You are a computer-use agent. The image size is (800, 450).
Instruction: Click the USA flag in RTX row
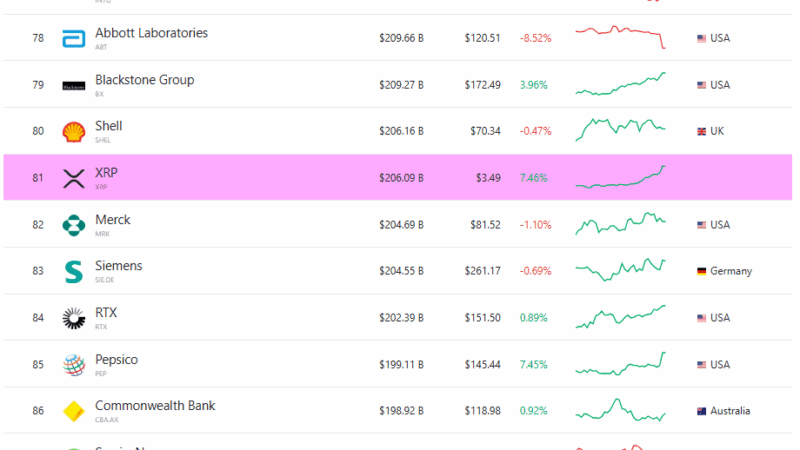point(702,318)
